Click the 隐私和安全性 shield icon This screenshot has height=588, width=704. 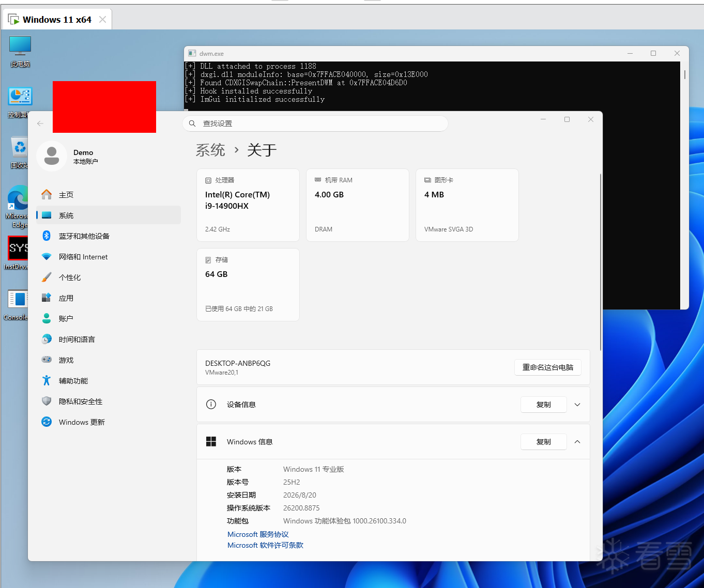point(47,401)
